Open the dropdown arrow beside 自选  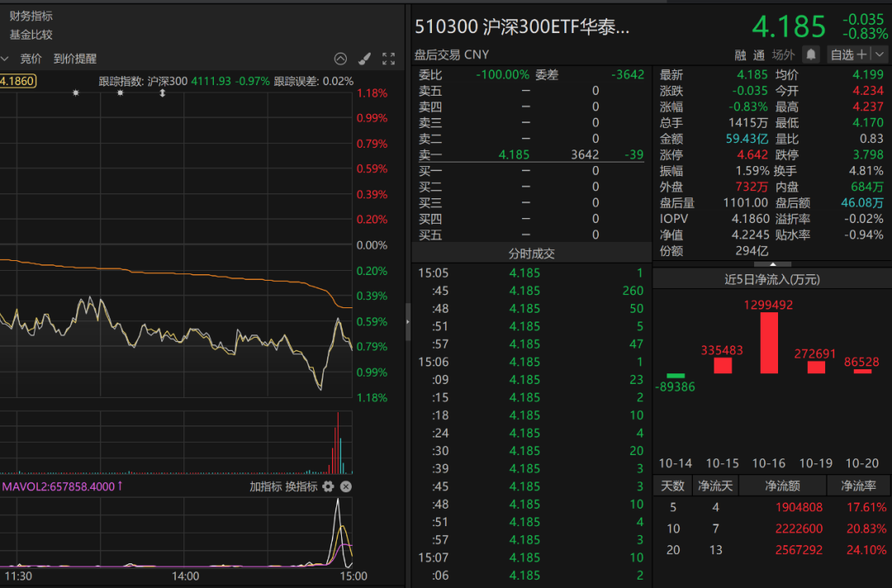880,55
